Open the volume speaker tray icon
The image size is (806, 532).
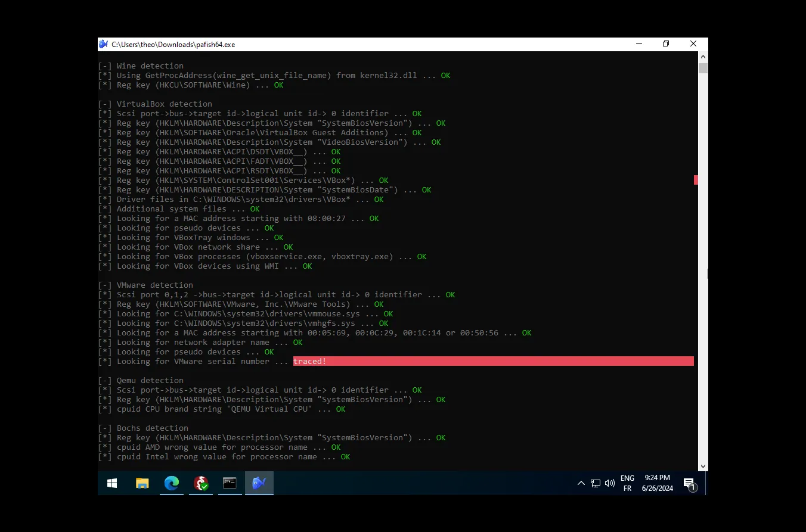pyautogui.click(x=609, y=483)
